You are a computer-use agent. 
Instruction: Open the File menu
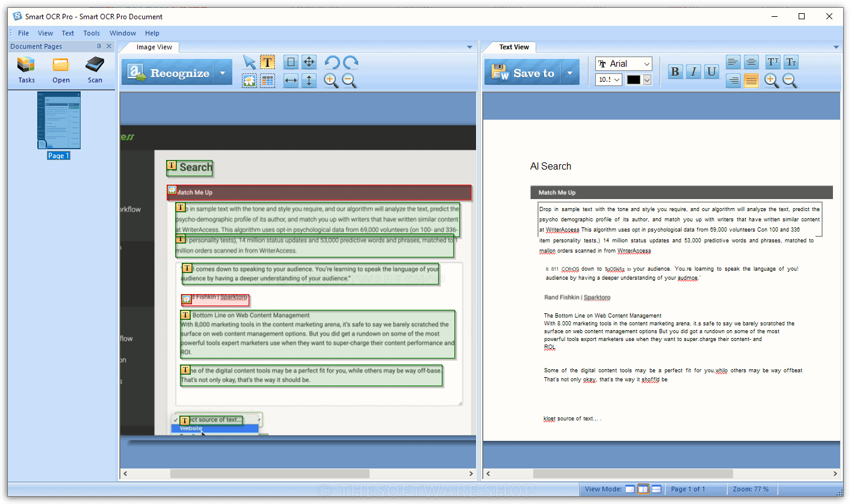23,33
